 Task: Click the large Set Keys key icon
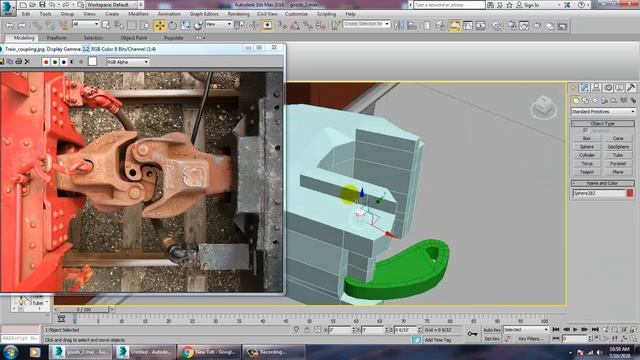pos(472,334)
